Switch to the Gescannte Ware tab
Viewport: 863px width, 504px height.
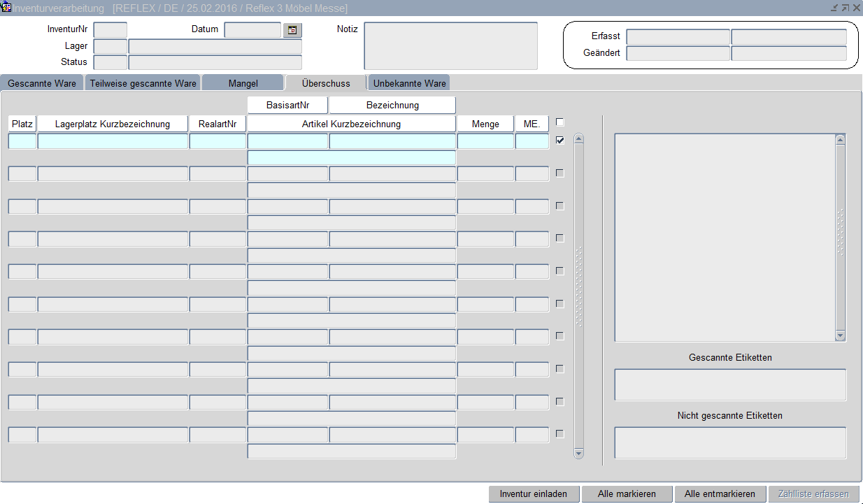coord(42,83)
